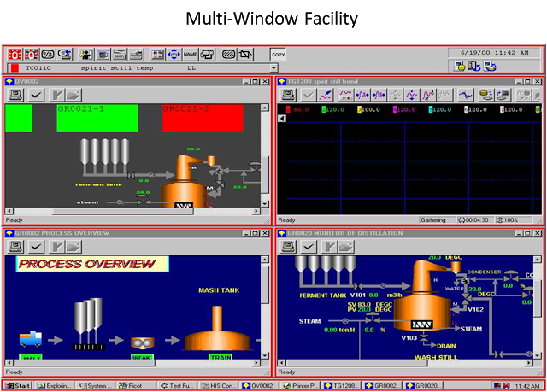Viewport: 547px width, 392px height.
Task: Click the left arrow expander on trend graph
Action: point(283,119)
